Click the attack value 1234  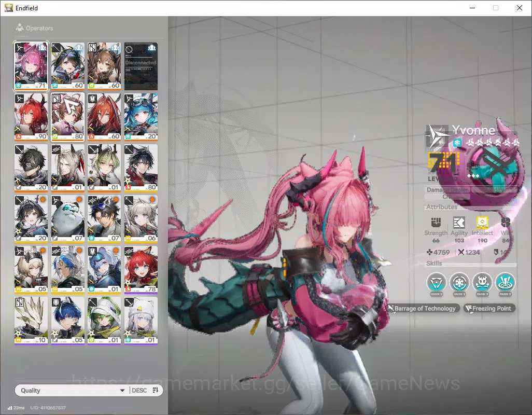[x=469, y=252]
